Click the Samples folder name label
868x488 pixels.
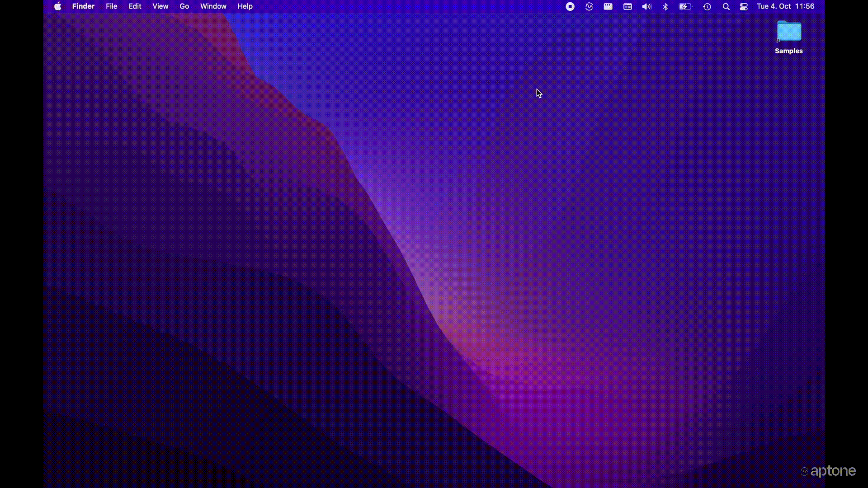pyautogui.click(x=789, y=51)
